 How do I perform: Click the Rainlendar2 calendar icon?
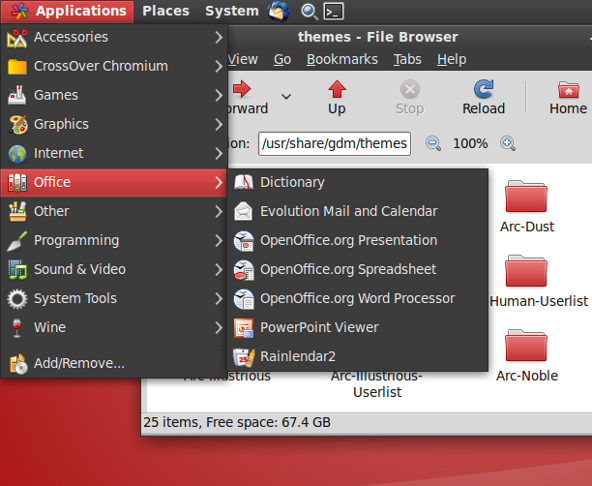click(x=244, y=357)
